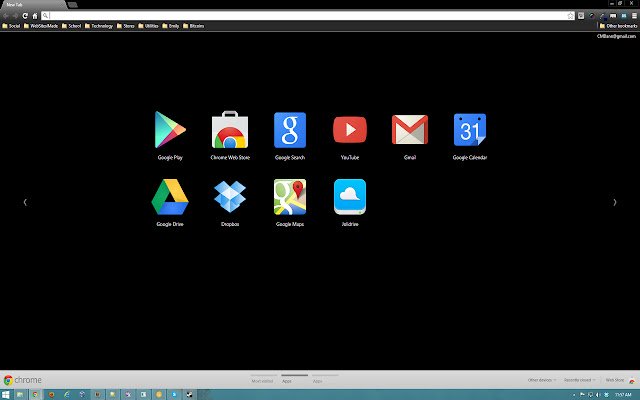Expand the Other bookmarks folder
The width and height of the screenshot is (640, 400).
618,26
